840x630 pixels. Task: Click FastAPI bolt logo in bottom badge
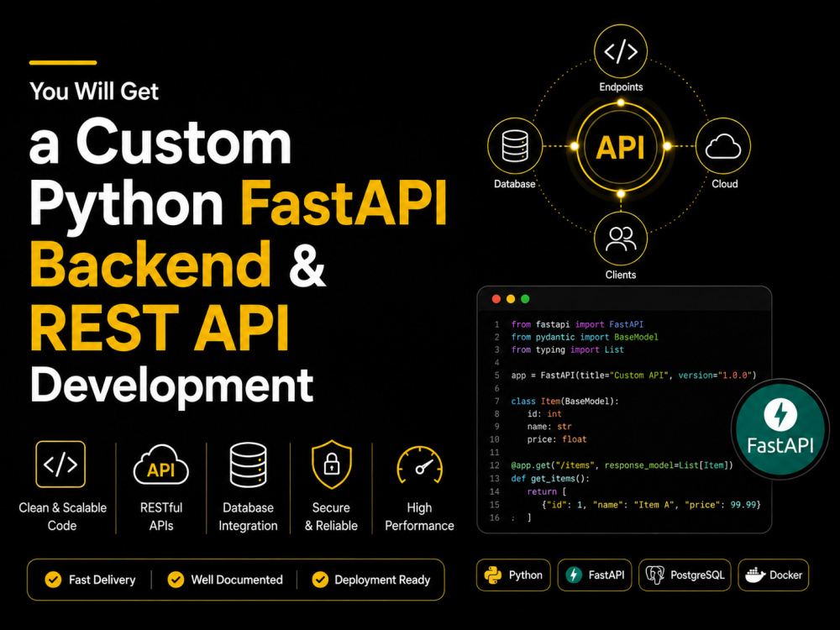pyautogui.click(x=574, y=575)
